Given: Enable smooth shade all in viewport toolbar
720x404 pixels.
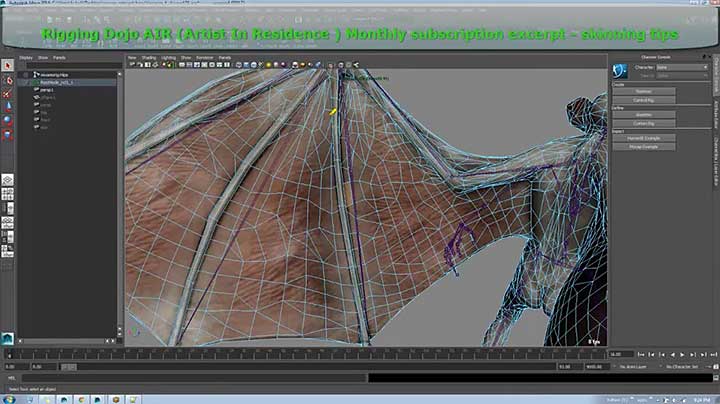Looking at the screenshot, I should [246, 65].
